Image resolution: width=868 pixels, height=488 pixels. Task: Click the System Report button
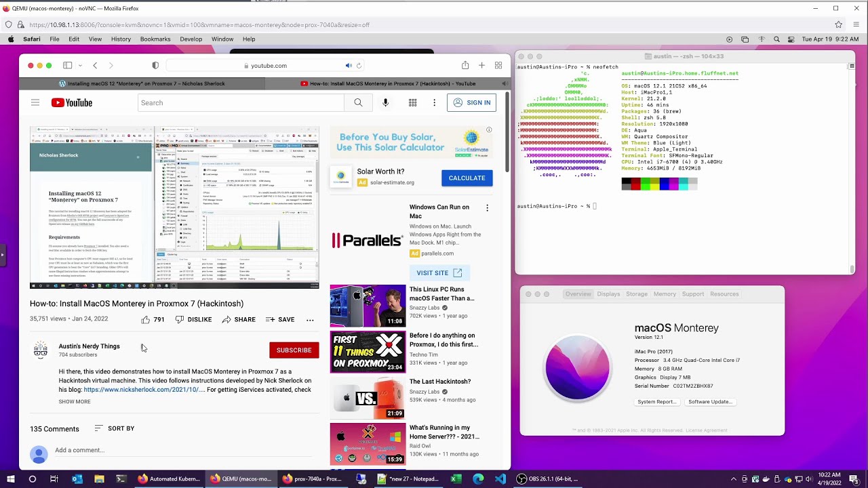[656, 402]
